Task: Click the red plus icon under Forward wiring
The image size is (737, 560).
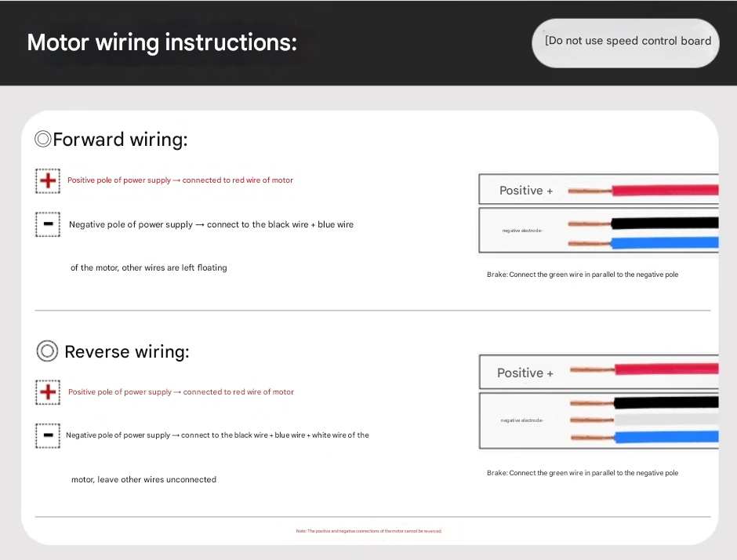Action: click(x=48, y=180)
